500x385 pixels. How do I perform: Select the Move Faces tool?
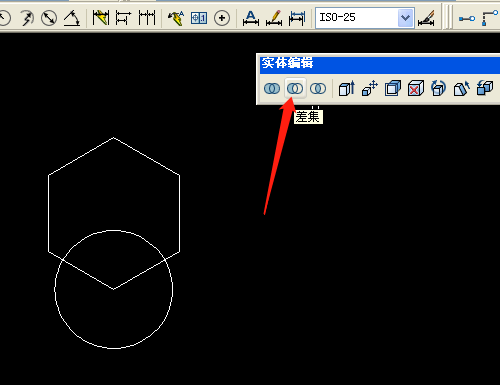370,88
